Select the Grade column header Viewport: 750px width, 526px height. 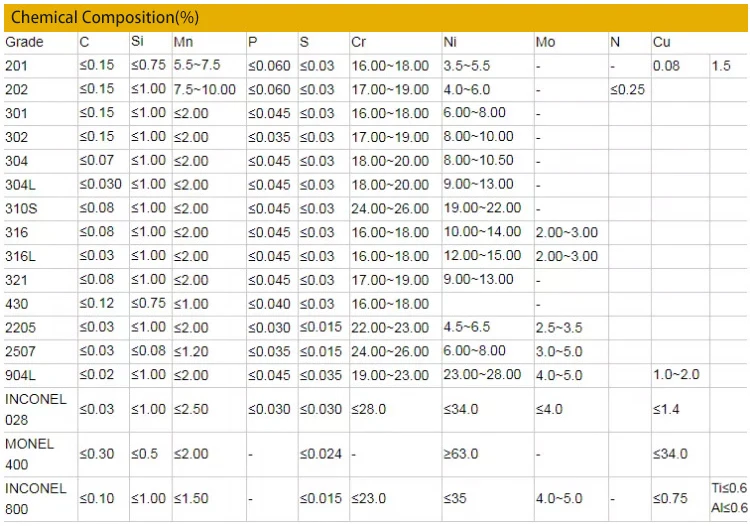point(25,42)
